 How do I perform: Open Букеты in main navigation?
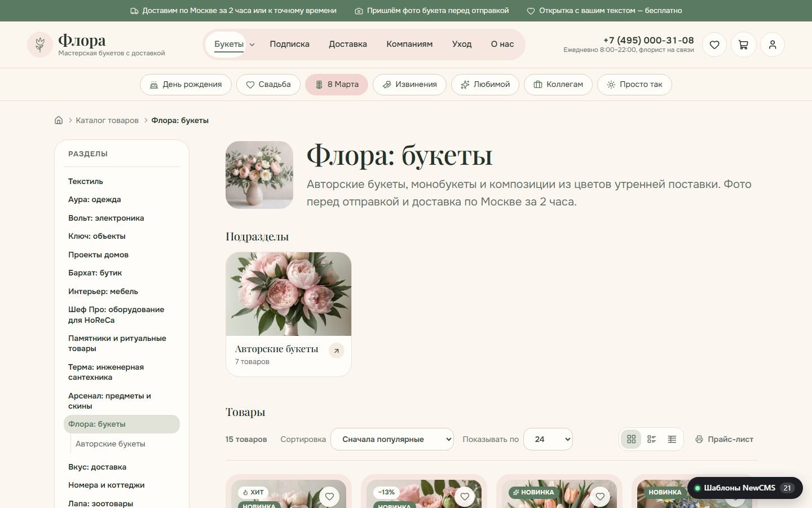point(229,44)
